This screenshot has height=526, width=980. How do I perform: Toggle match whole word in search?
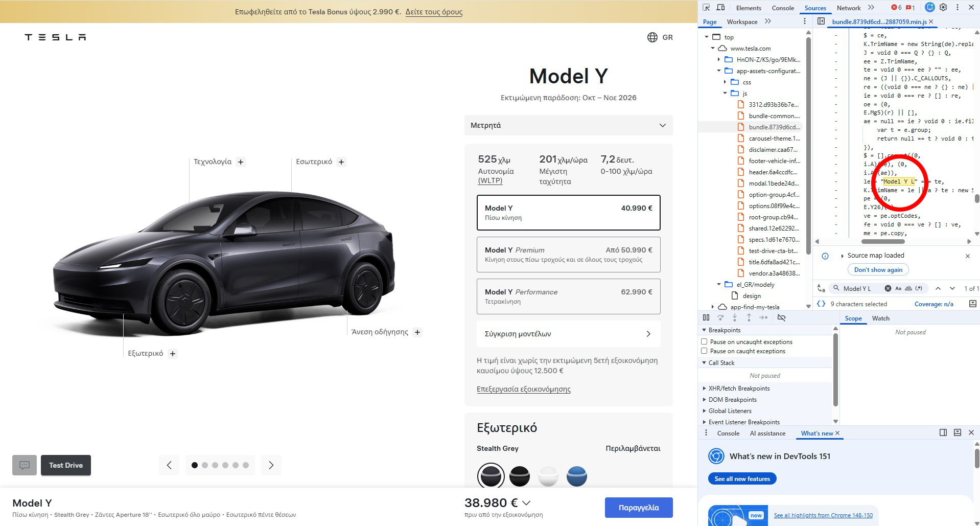point(908,288)
